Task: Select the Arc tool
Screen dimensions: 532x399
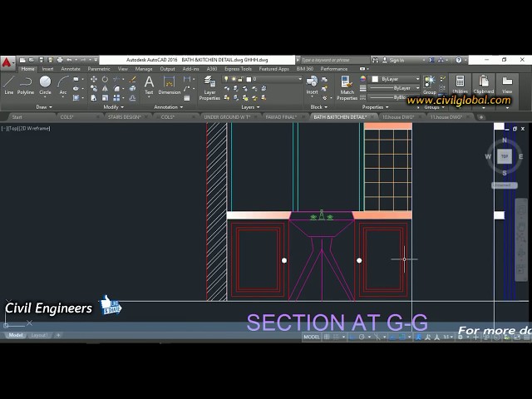Action: coord(63,85)
